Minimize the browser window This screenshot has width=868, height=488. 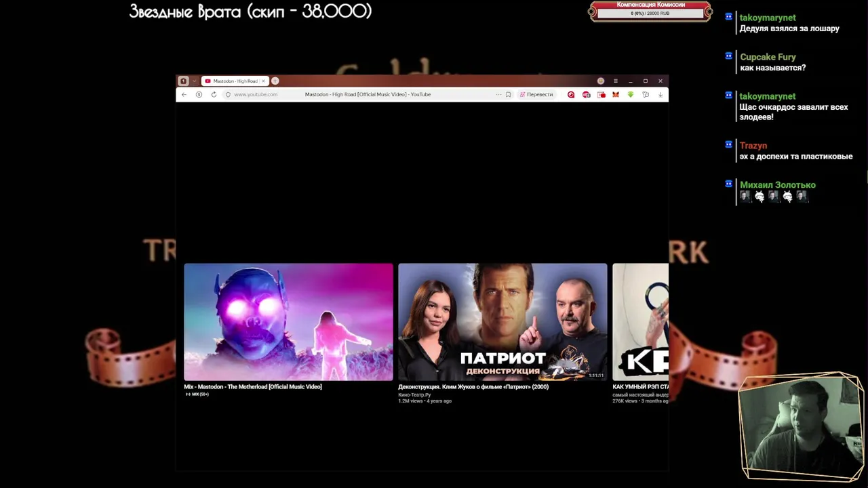(x=630, y=81)
